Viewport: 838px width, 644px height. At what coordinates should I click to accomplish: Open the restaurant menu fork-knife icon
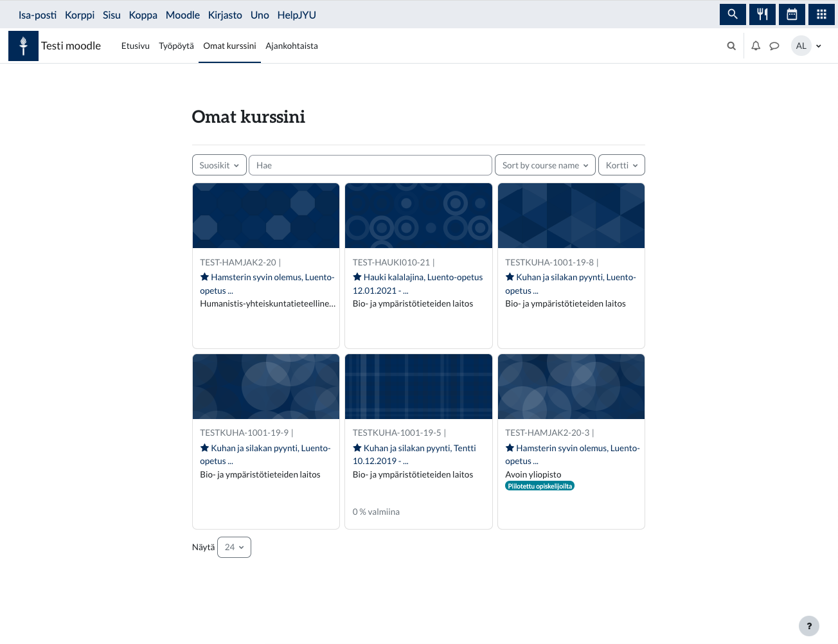tap(762, 14)
